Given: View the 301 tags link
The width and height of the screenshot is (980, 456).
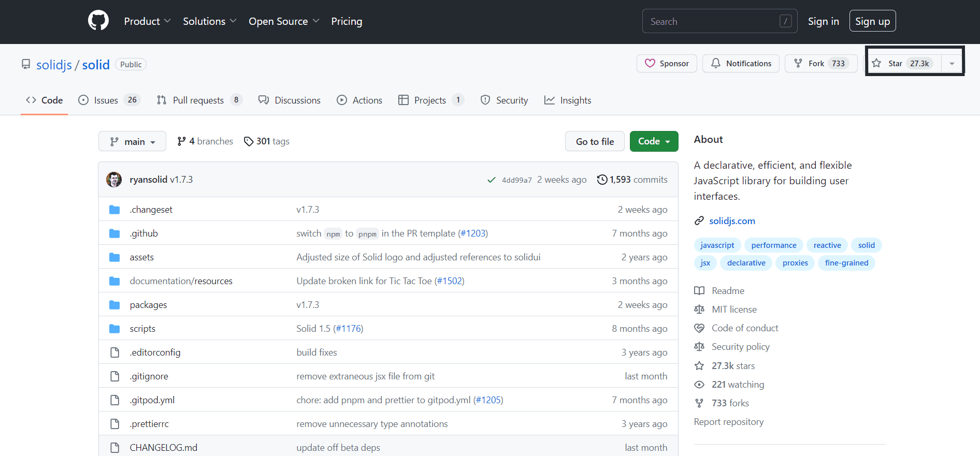Looking at the screenshot, I should [x=267, y=141].
